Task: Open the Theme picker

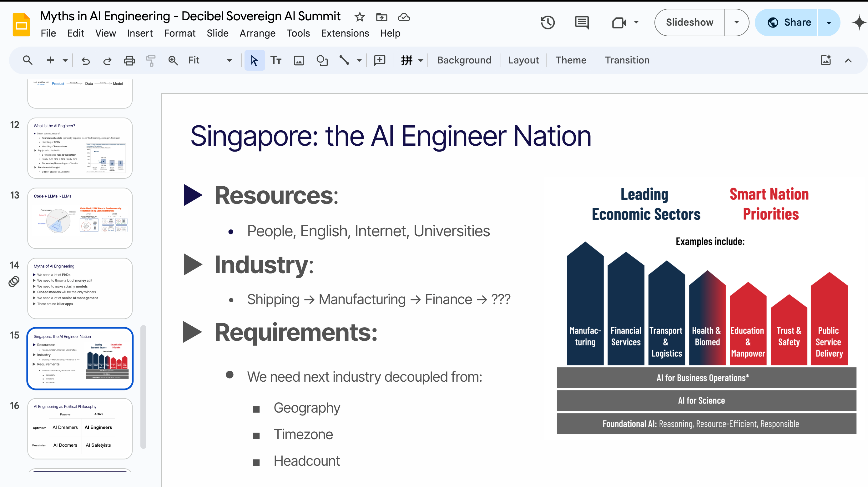Action: pyautogui.click(x=570, y=60)
